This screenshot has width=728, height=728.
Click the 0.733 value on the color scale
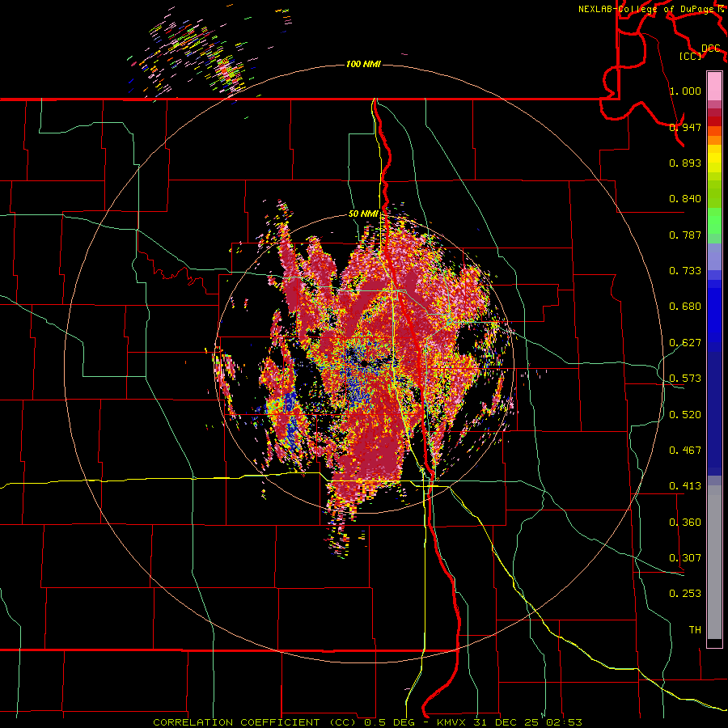pos(685,271)
